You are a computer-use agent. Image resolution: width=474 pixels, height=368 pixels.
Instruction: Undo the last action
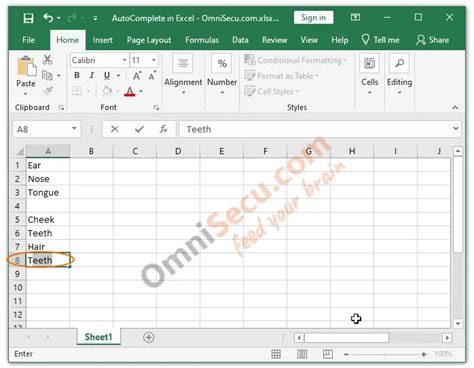pos(48,18)
